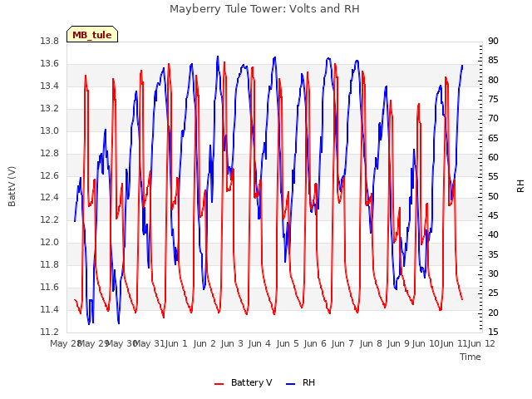
Task: Click the 20 RH axis value
Action: [493, 313]
